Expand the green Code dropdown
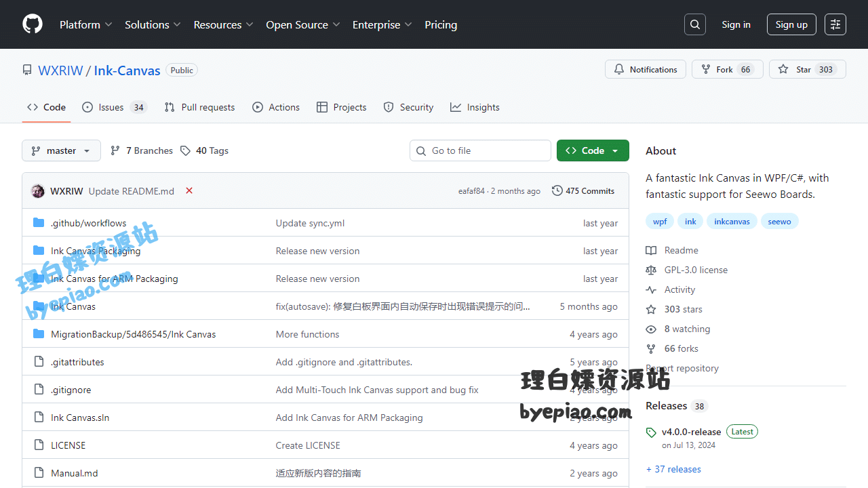Screen dimensions: 868x488 tap(593, 150)
